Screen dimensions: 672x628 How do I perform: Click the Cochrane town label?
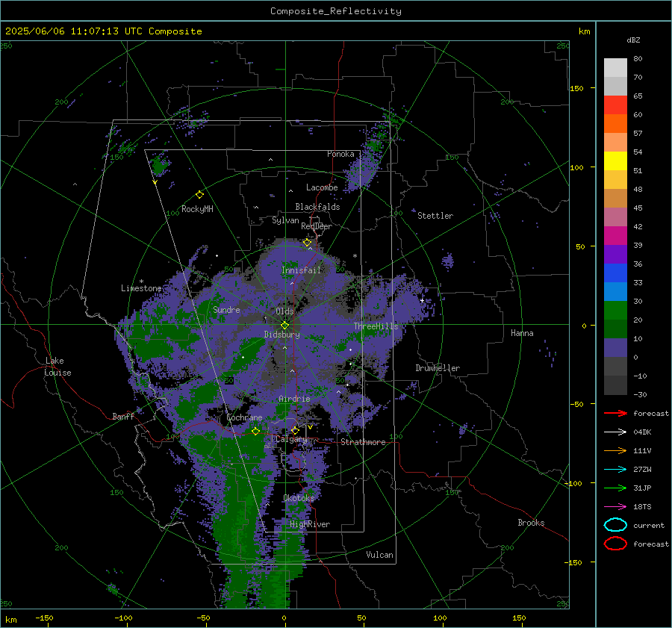[244, 417]
